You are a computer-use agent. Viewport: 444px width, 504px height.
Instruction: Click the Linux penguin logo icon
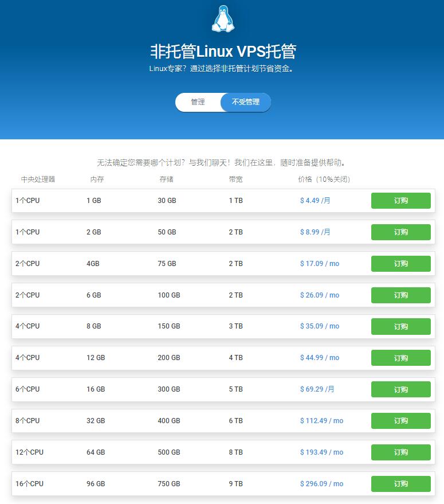click(x=223, y=18)
